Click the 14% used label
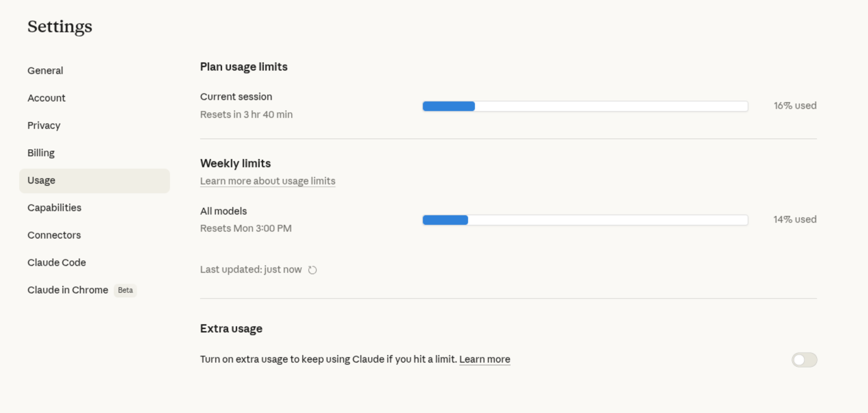Screen dimensions: 868x413 [x=795, y=219]
